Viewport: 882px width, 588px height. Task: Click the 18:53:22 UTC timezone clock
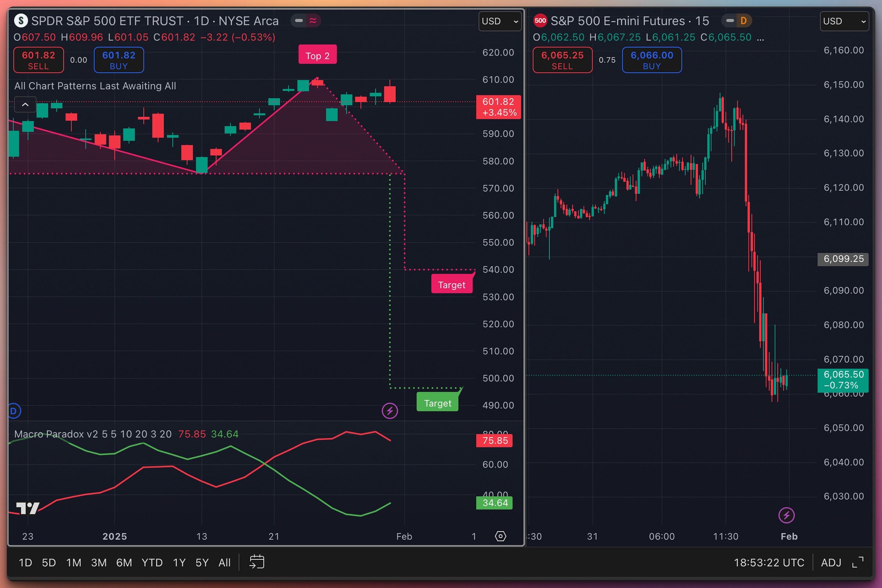pos(769,563)
